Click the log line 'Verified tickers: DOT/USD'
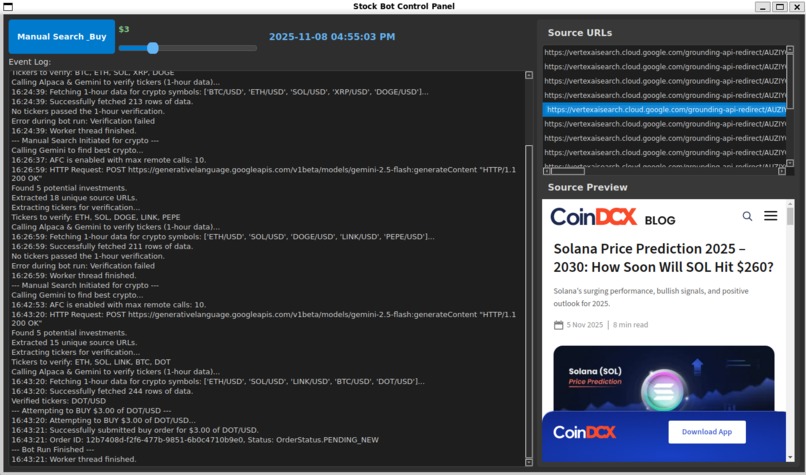The width and height of the screenshot is (806, 475). (x=59, y=401)
